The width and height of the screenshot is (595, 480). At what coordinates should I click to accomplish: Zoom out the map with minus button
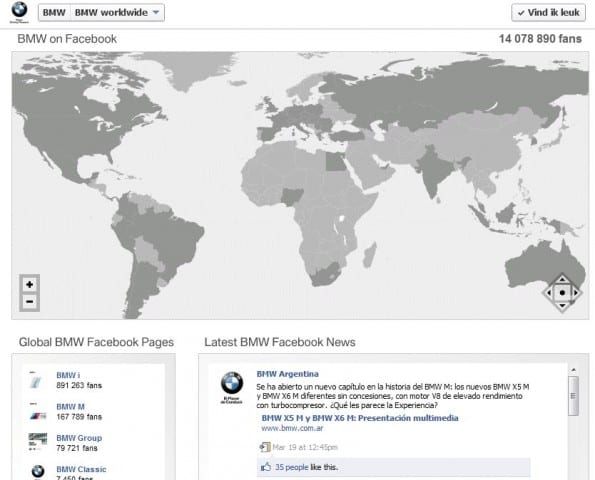pos(30,302)
